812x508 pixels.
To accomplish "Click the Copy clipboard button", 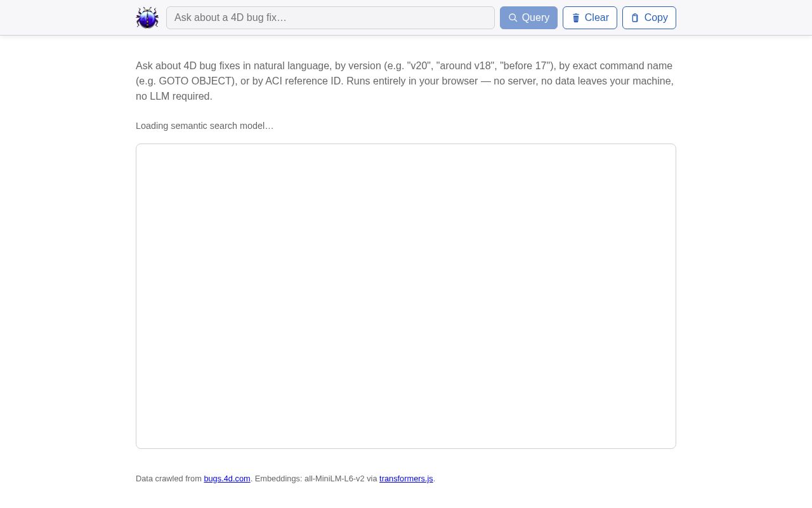I will point(649,18).
